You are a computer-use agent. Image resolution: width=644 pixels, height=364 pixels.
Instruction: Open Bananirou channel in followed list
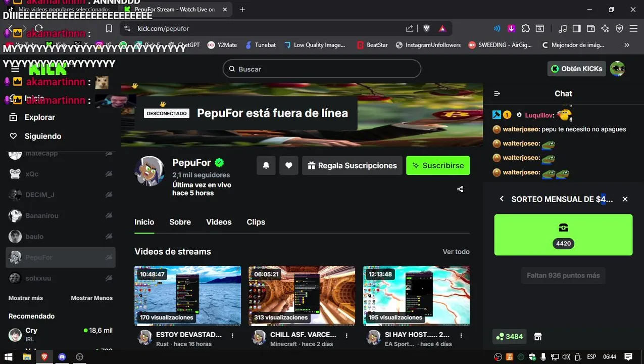[x=61, y=216]
